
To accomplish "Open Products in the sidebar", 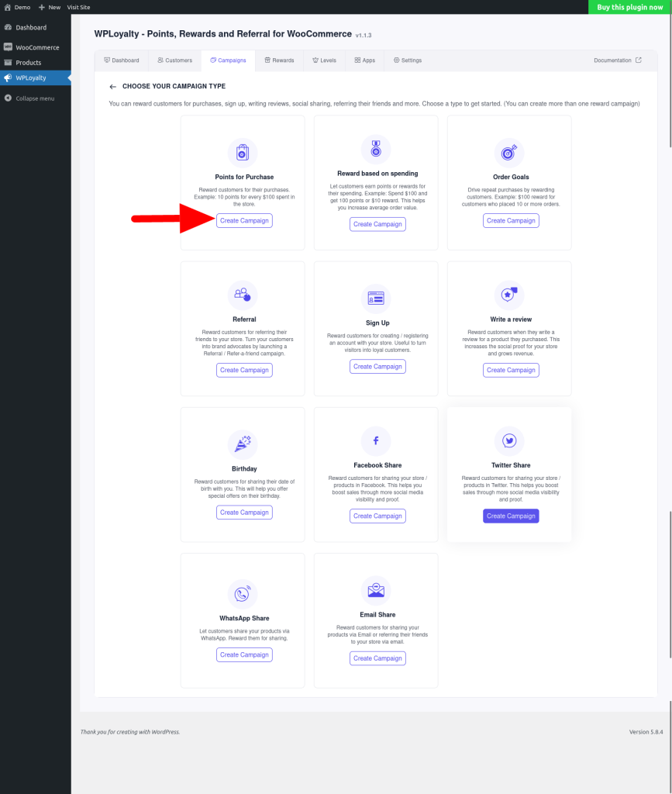I will [36, 63].
